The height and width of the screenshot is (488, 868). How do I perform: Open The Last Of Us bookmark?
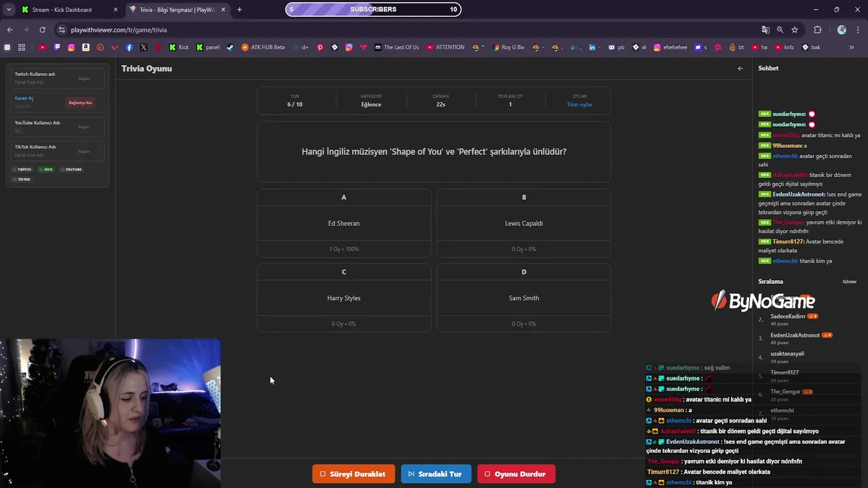pos(397,47)
